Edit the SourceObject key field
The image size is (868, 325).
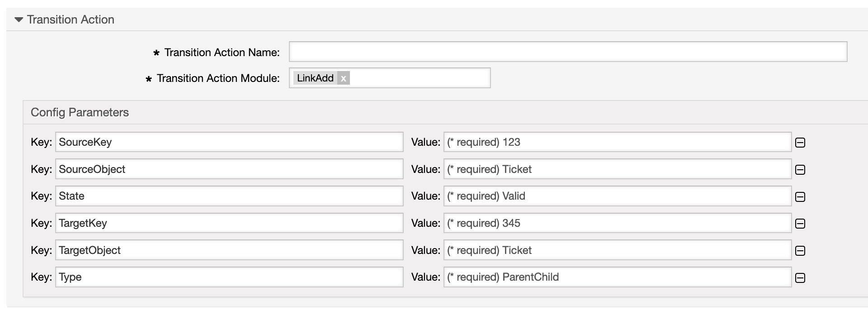coord(229,169)
